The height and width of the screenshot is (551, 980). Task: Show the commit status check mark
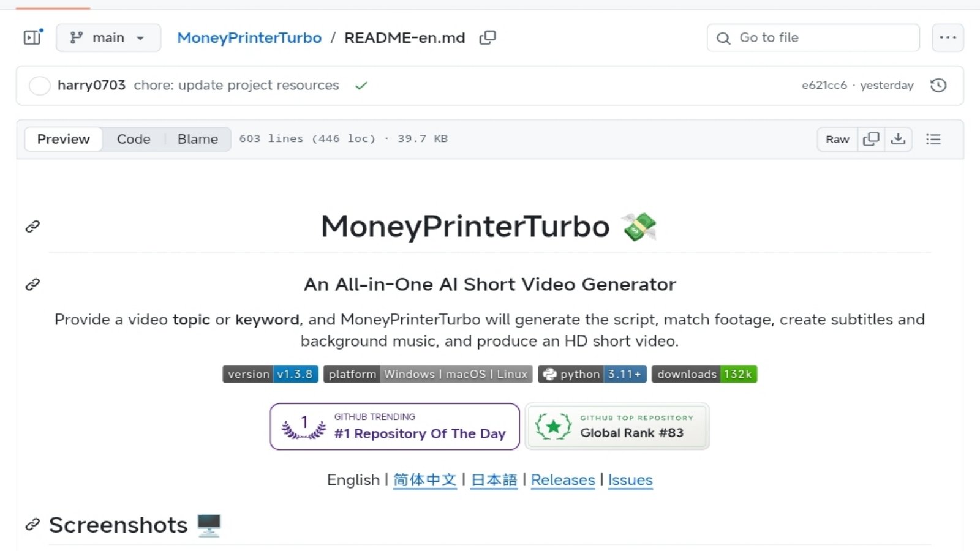coord(361,86)
